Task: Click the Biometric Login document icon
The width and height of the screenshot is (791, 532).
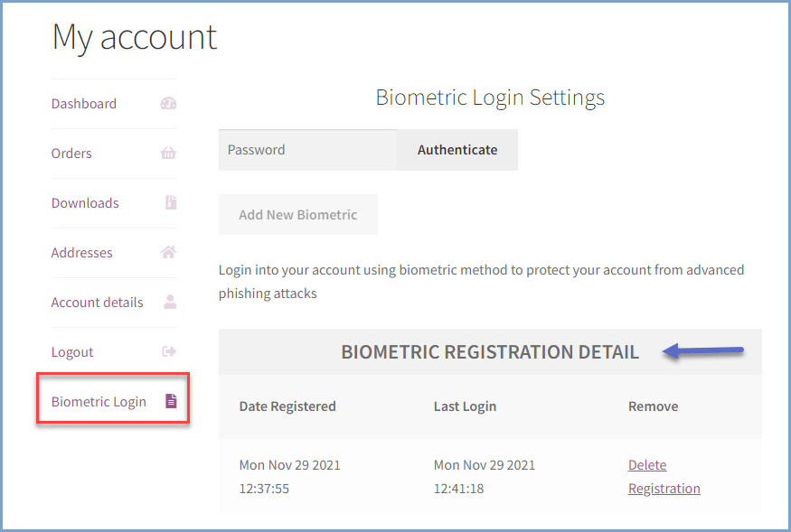Action: click(171, 401)
